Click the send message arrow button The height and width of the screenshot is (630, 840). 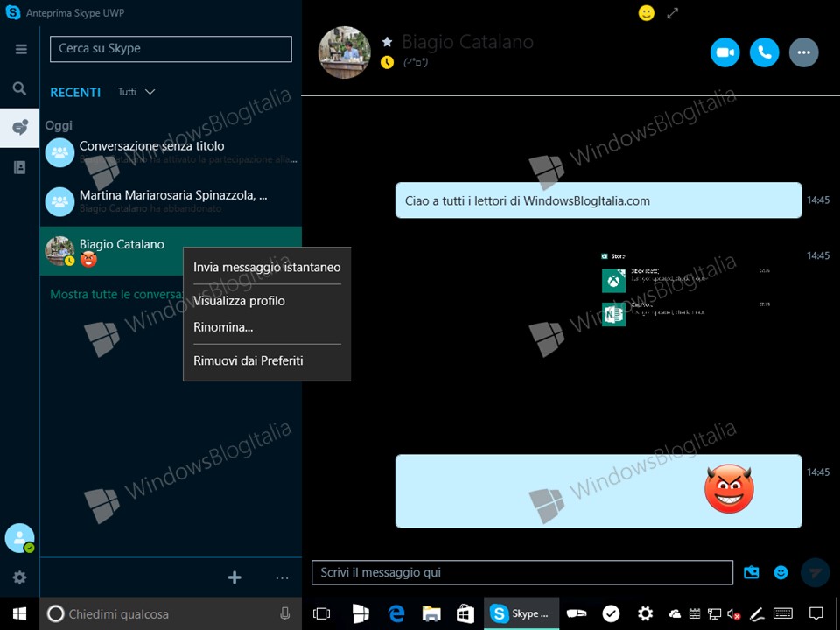click(x=815, y=573)
